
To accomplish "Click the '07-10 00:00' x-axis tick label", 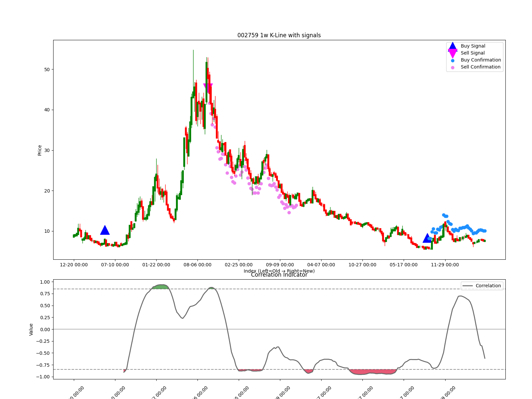I will coord(115,265).
